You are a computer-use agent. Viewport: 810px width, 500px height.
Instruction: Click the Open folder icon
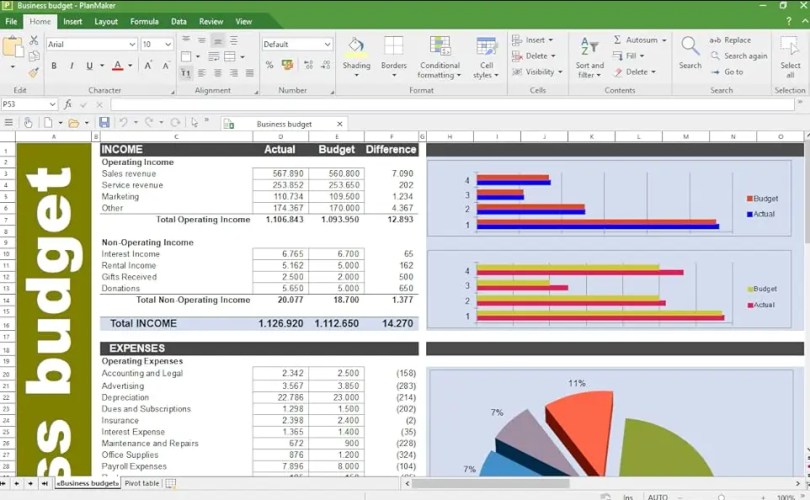(74, 123)
